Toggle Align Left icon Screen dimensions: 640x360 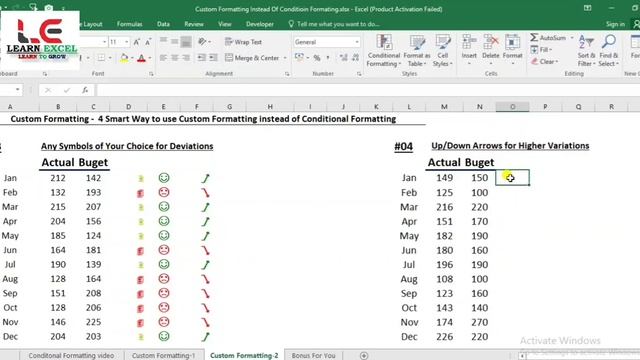pos(163,58)
